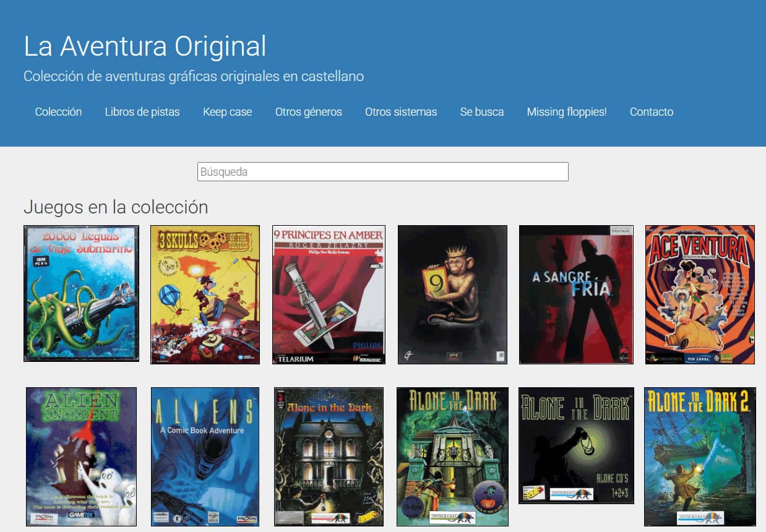The height and width of the screenshot is (532, 766).
Task: Go to Libros de pistas section
Action: pyautogui.click(x=142, y=112)
